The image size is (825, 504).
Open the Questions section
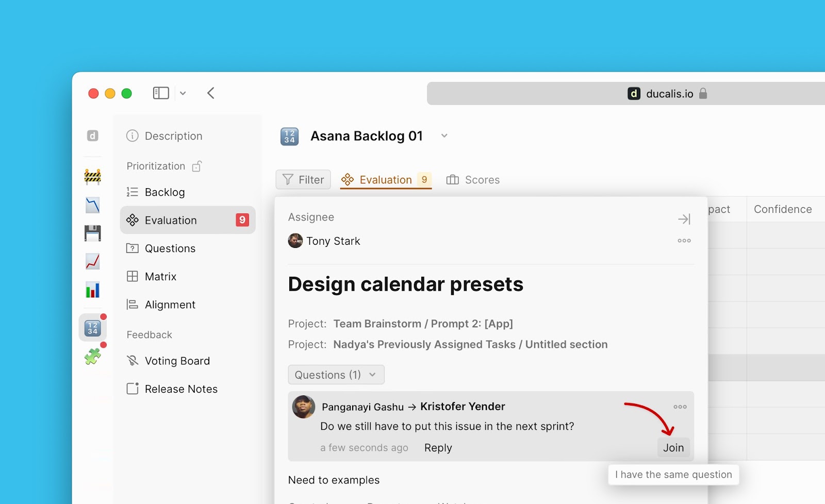point(161,248)
